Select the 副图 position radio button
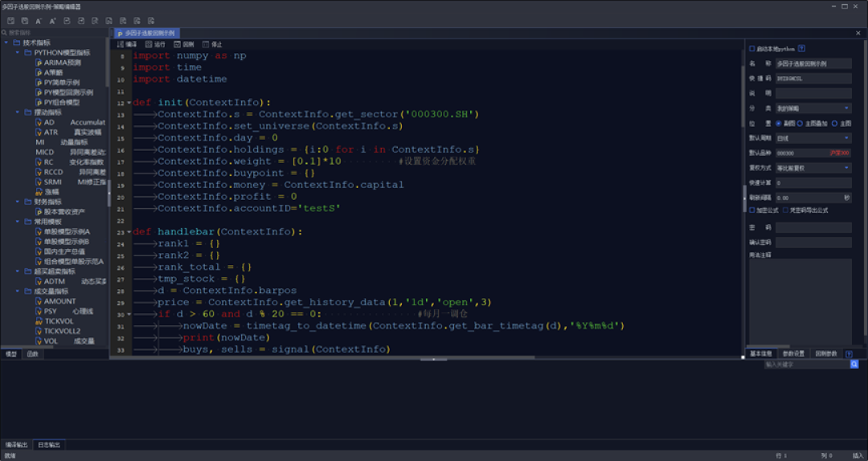 click(x=779, y=124)
